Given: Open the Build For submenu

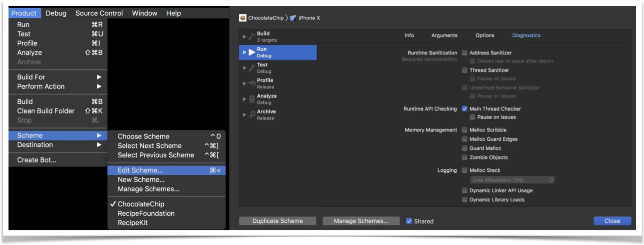Looking at the screenshot, I should 58,77.
